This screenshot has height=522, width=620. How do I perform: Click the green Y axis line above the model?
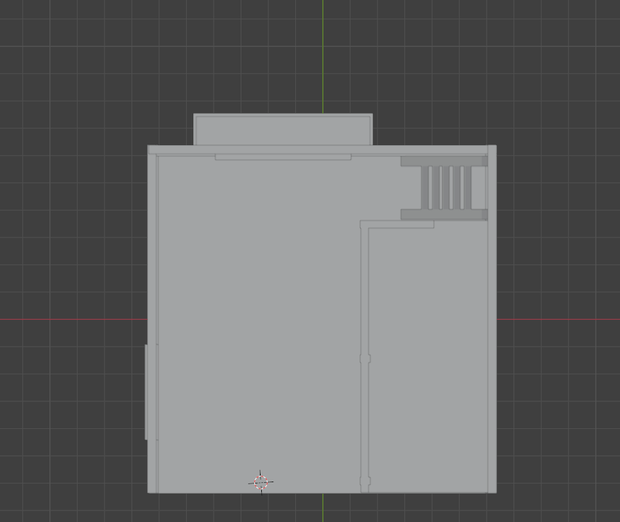click(x=323, y=57)
